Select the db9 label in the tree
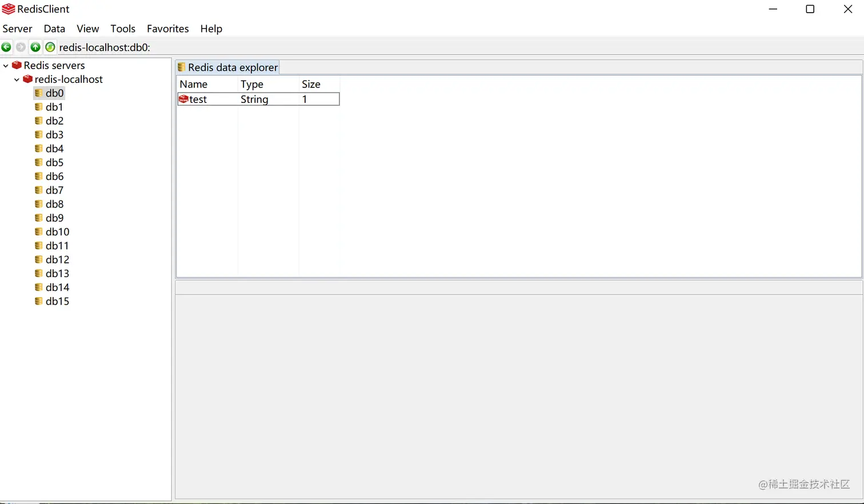 [x=54, y=218]
